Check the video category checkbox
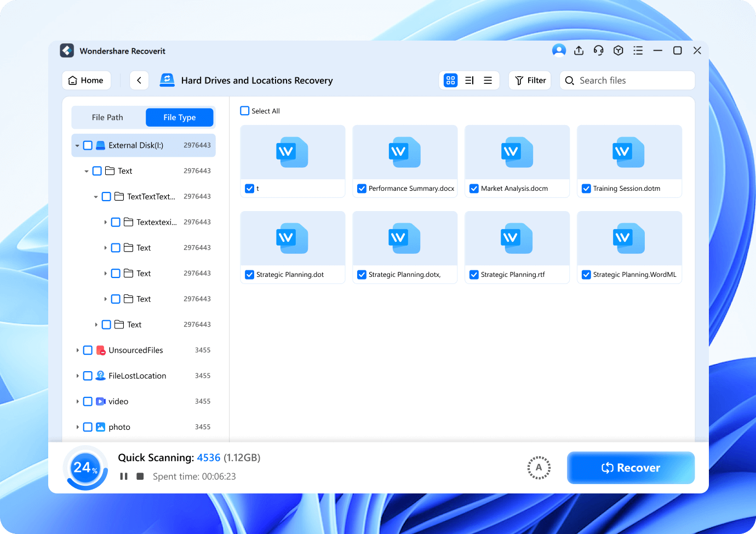This screenshot has width=756, height=534. click(88, 401)
